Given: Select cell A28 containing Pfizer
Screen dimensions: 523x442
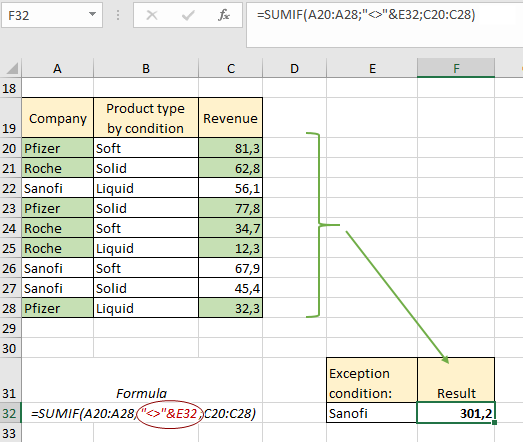Looking at the screenshot, I should point(58,308).
